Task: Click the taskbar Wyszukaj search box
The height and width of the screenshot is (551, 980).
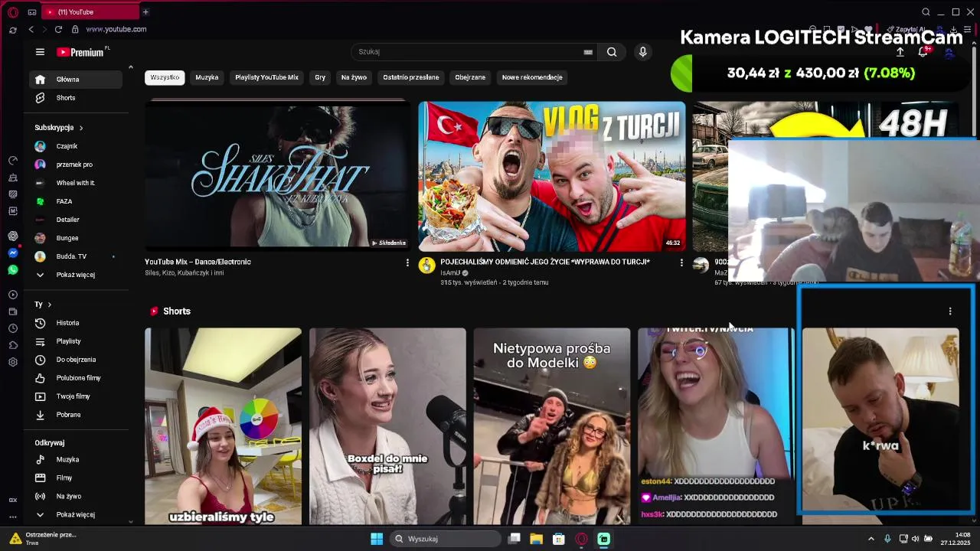Action: click(444, 539)
